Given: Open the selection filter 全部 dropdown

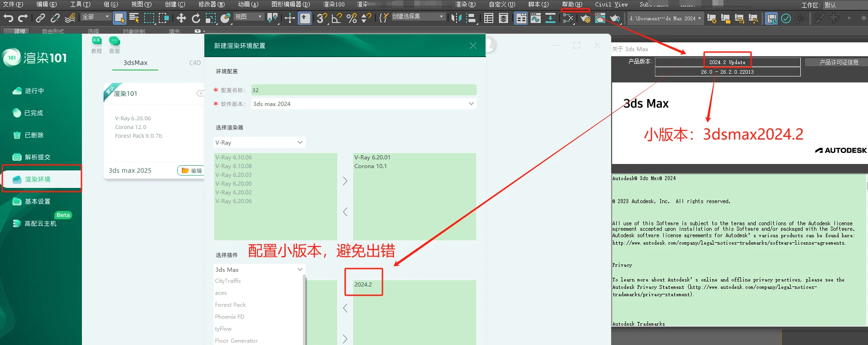Looking at the screenshot, I should (96, 17).
